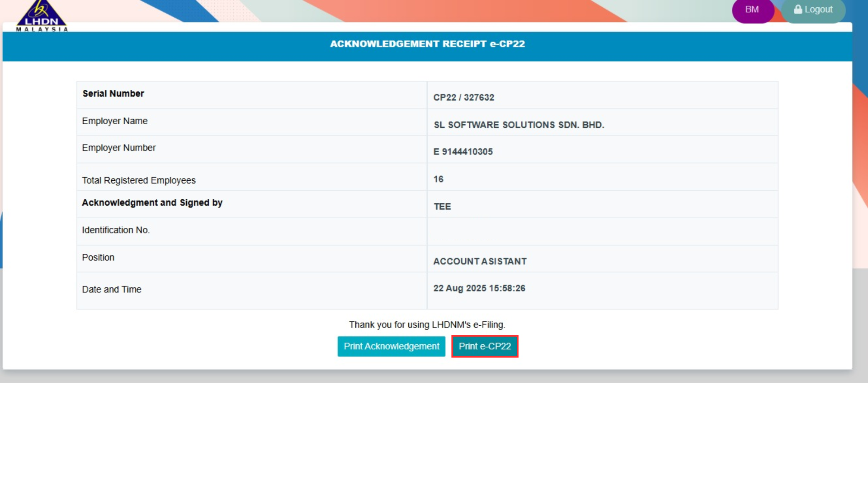
Task: Click the Logout button
Action: [x=814, y=9]
